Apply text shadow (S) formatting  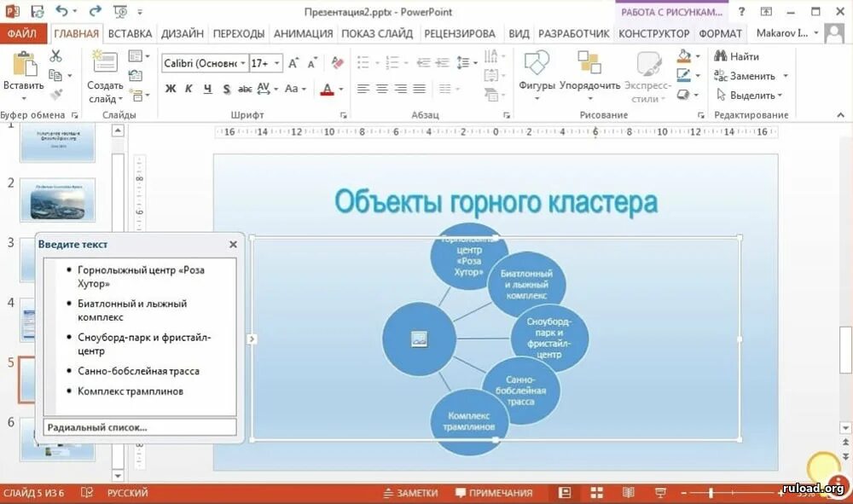pyautogui.click(x=226, y=89)
